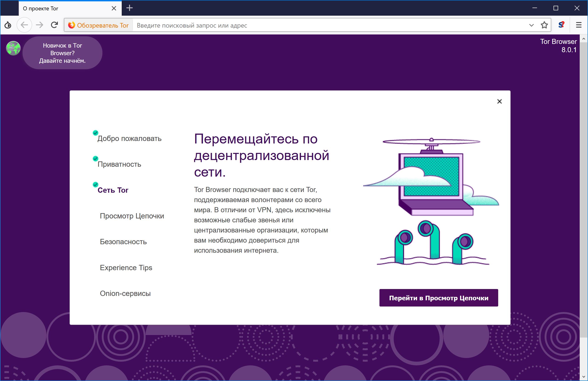The image size is (588, 381).
Task: Select the Приватность step
Action: point(119,164)
